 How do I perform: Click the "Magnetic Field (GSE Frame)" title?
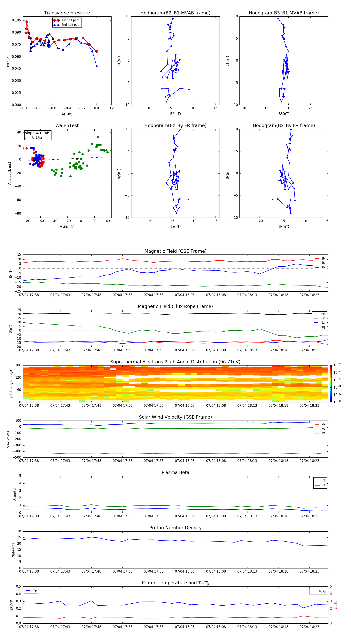pyautogui.click(x=175, y=251)
